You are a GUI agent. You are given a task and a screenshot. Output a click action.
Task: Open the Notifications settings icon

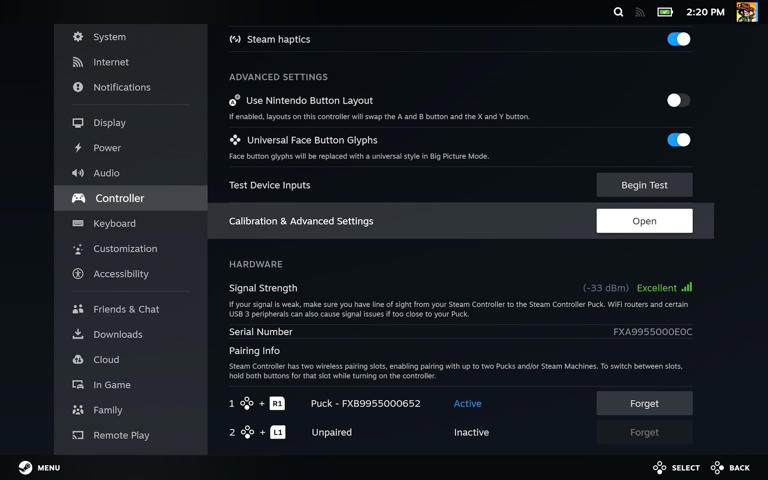pos(78,87)
